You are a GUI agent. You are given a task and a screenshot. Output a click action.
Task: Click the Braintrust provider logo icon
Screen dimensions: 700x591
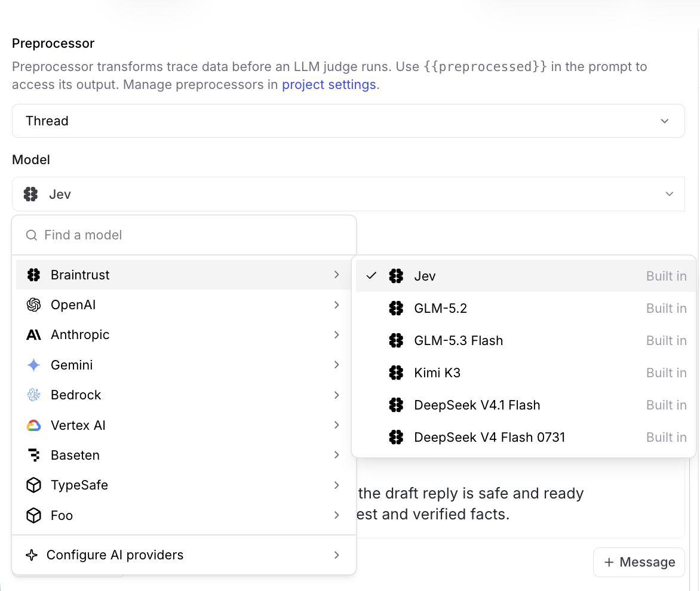click(x=33, y=275)
